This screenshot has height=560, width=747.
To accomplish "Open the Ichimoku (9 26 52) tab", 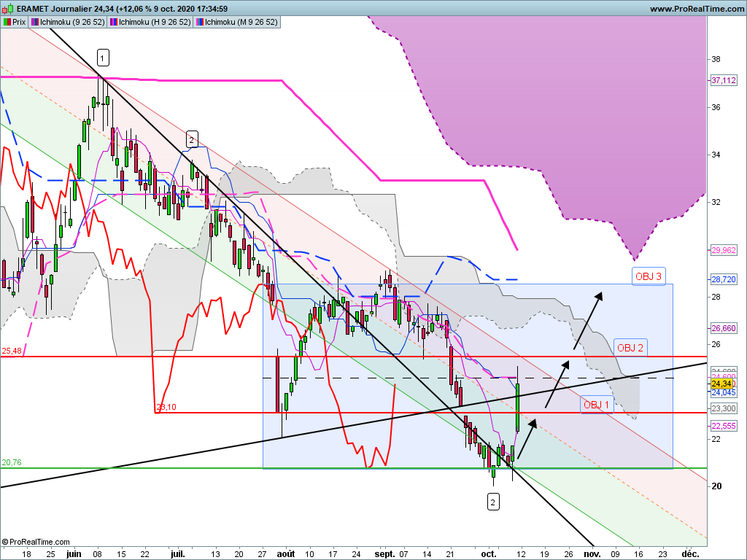I will coord(68,22).
